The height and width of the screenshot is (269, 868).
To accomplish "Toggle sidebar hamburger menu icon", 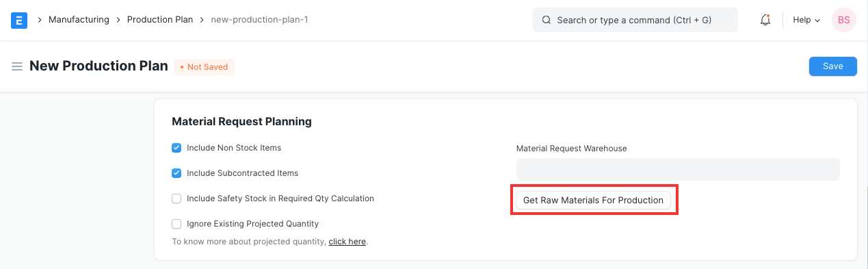I will pos(17,66).
